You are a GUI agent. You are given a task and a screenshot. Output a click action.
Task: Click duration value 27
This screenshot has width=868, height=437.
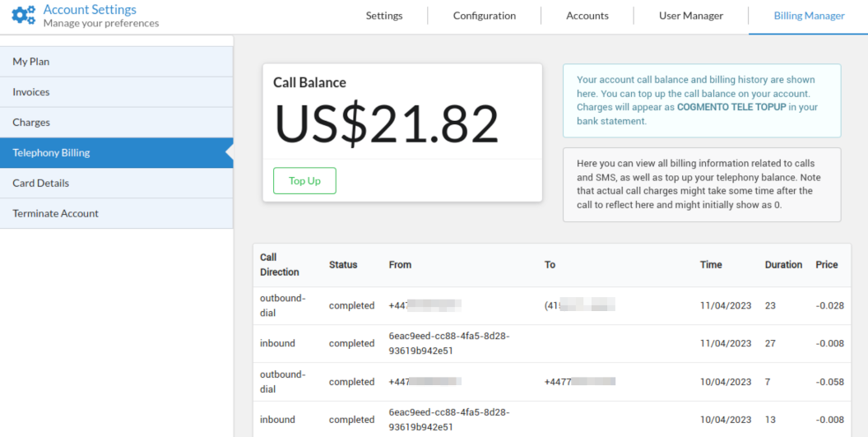coord(770,343)
